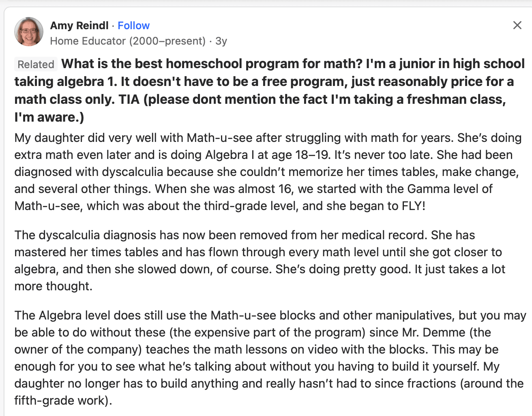Click the final paragraph about Algebra blocks
Screen dimensions: 532x416
pos(264,357)
